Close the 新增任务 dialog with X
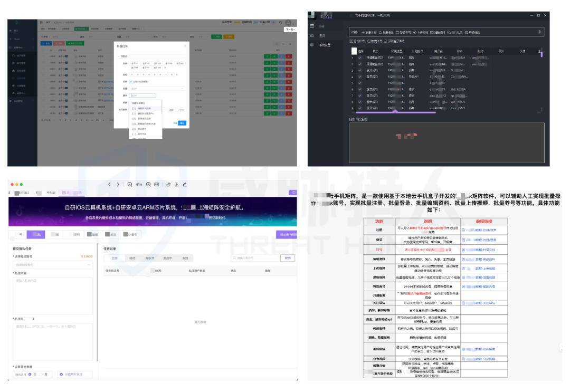 [x=185, y=46]
